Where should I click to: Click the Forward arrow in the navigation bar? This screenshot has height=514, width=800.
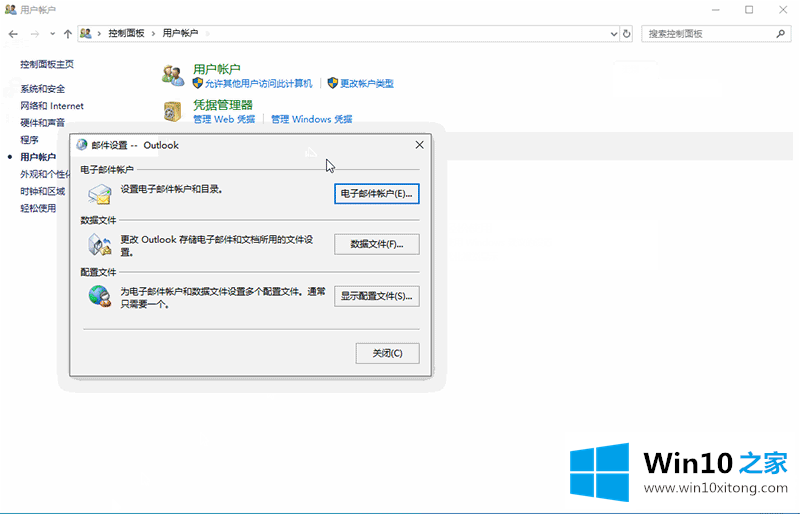pyautogui.click(x=35, y=34)
